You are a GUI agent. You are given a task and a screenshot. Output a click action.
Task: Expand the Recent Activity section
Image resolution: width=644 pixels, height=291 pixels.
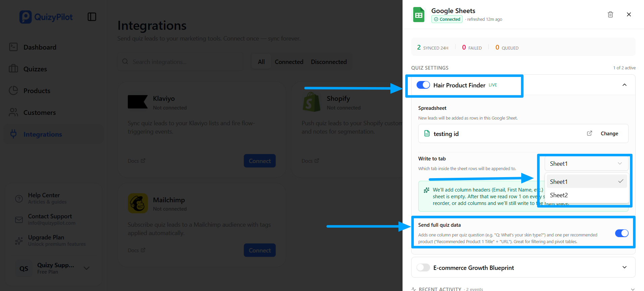pos(633,289)
